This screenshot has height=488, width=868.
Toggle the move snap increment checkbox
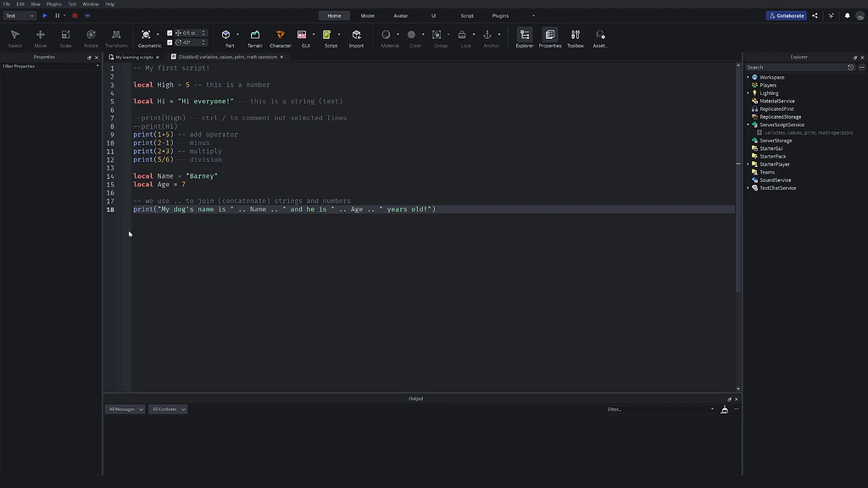[170, 34]
